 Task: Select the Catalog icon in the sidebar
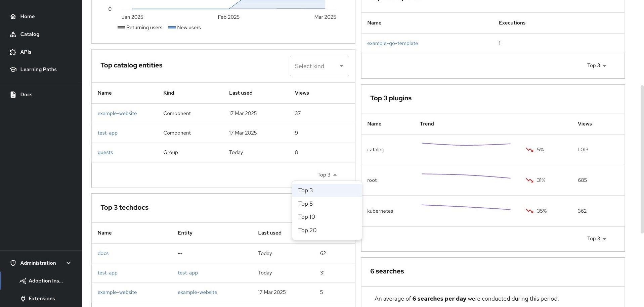pyautogui.click(x=13, y=34)
